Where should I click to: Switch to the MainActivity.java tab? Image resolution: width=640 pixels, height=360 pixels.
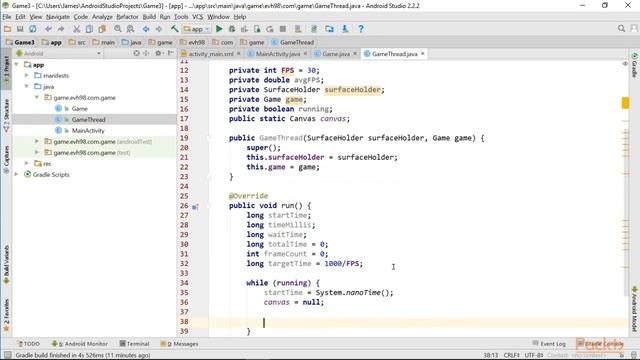[278, 54]
